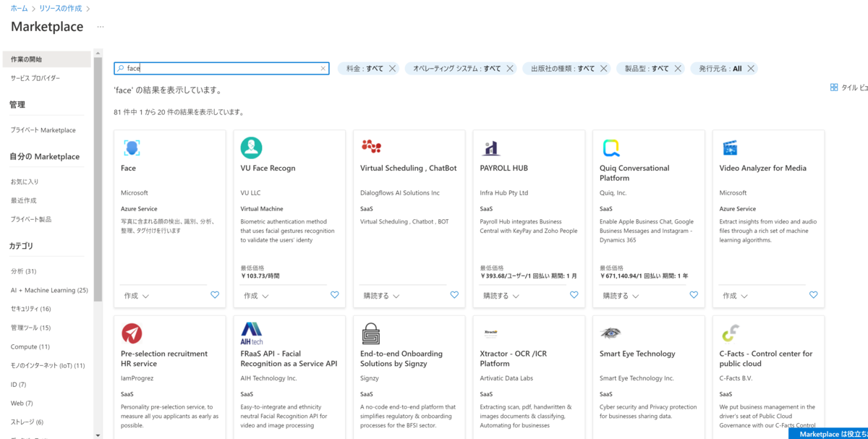This screenshot has height=439, width=868.
Task: Filter by 分析 (31) category
Action: [24, 271]
